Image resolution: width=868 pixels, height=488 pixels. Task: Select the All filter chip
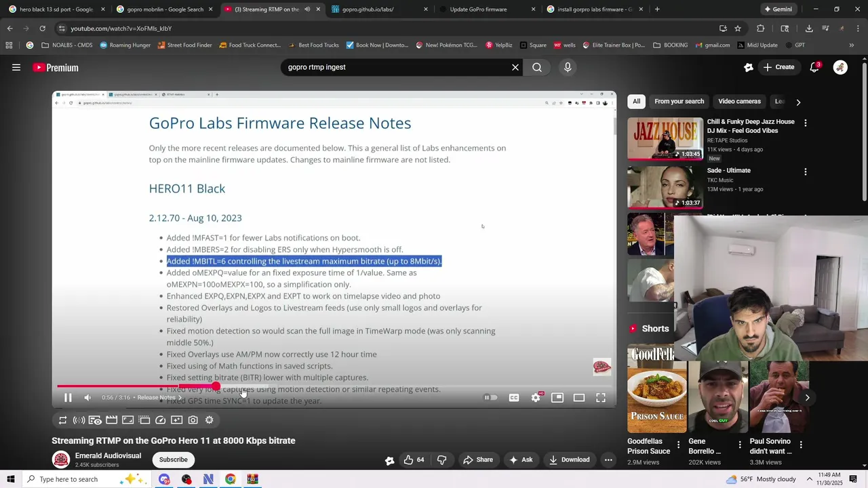[x=636, y=102]
